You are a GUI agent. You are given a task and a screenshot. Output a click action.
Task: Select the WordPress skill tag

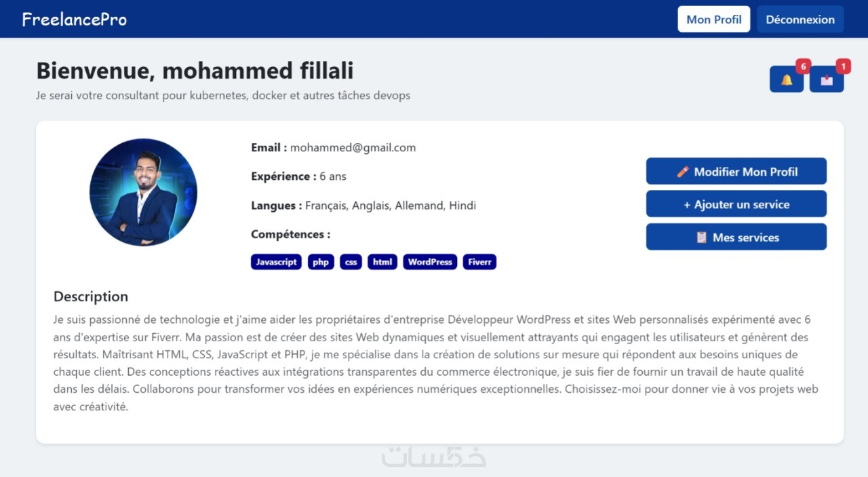coord(430,262)
